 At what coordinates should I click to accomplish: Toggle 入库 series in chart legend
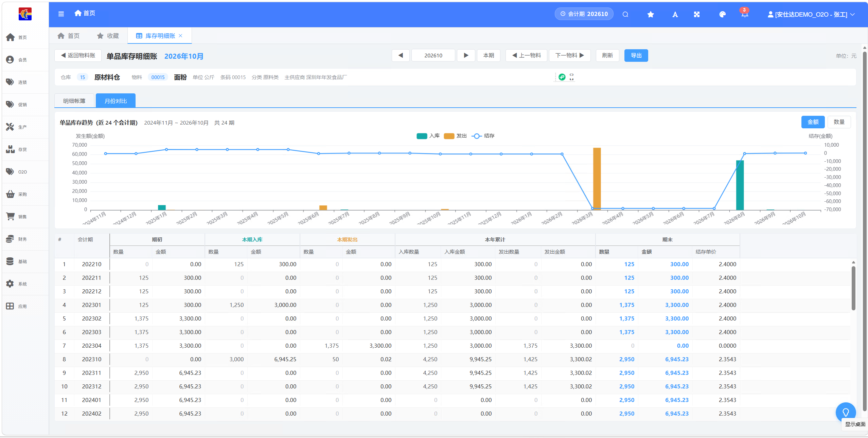(x=428, y=136)
